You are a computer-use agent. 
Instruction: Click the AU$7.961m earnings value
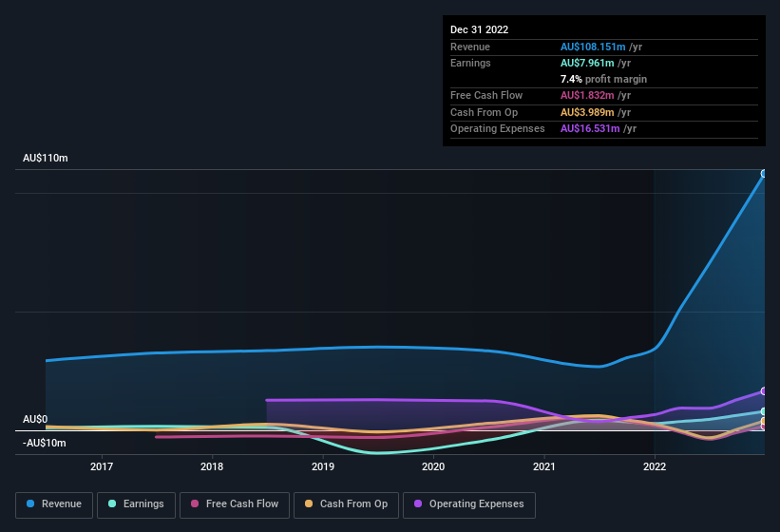(x=587, y=63)
